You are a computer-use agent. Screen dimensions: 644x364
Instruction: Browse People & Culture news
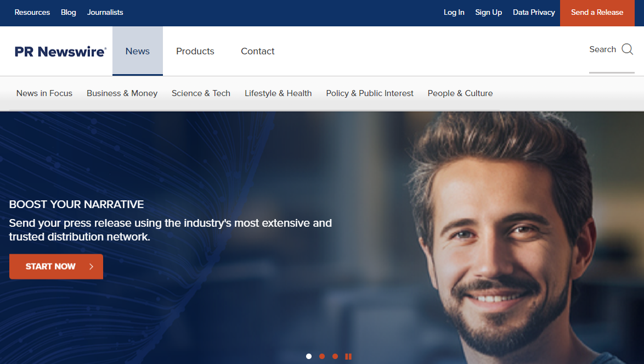[460, 93]
